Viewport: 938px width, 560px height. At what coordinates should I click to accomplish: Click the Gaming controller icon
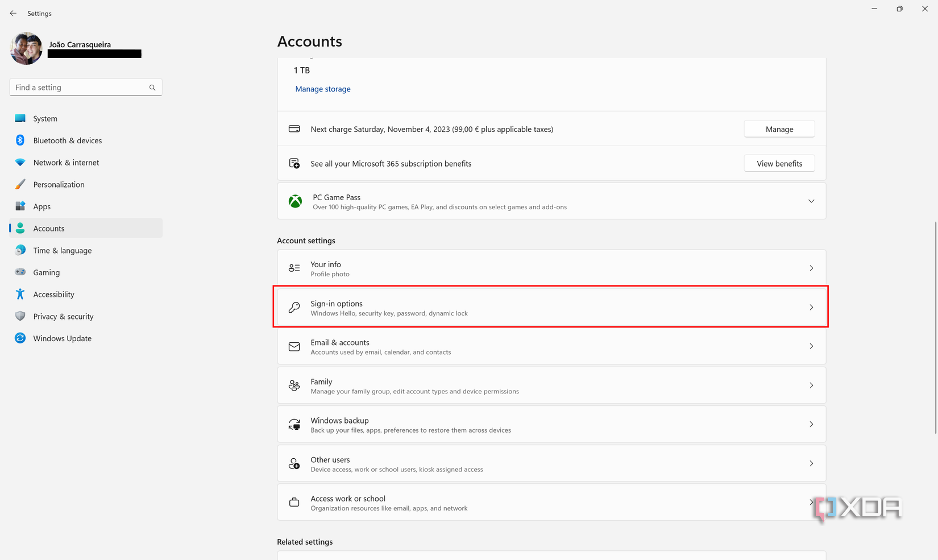[x=20, y=272]
